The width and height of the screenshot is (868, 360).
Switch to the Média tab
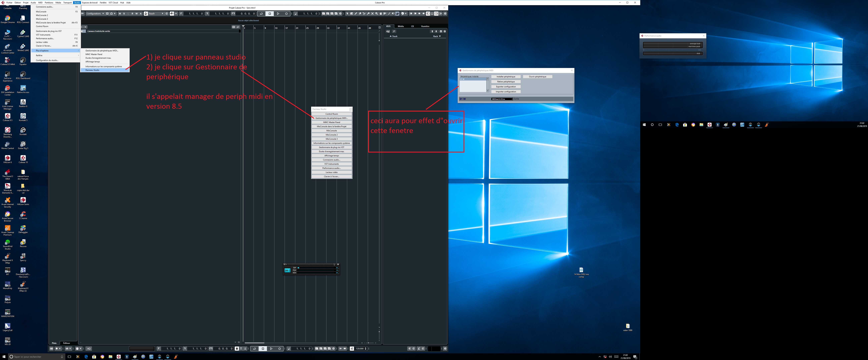(401, 26)
